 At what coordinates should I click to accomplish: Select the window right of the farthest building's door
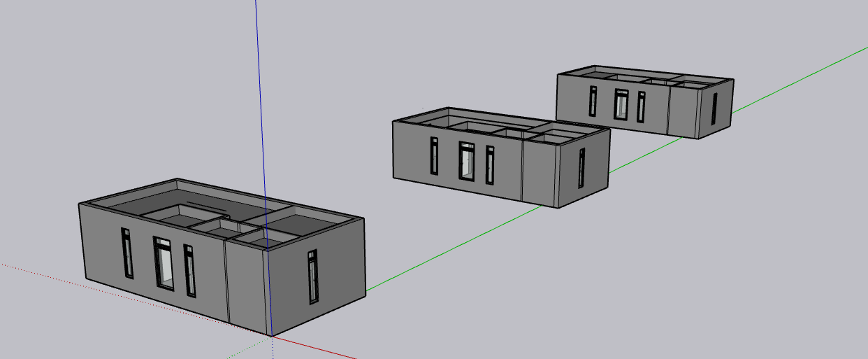click(641, 107)
